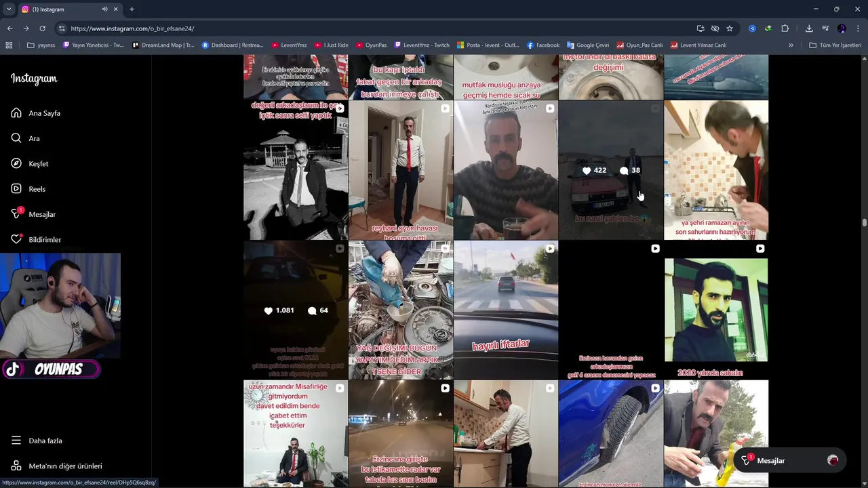Open the yağ değişimi engine post
868x488 pixels.
pyautogui.click(x=401, y=310)
